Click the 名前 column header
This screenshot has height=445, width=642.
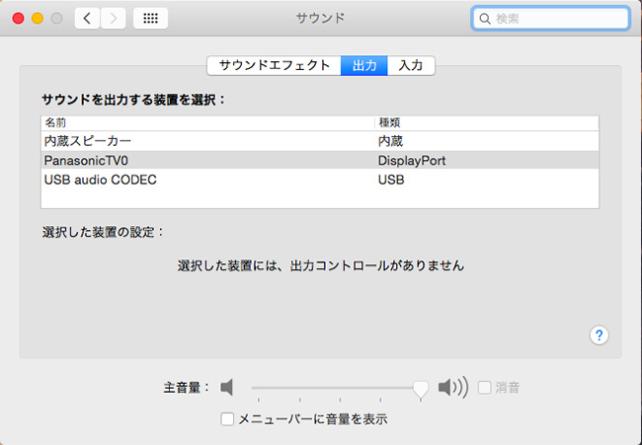(x=208, y=123)
